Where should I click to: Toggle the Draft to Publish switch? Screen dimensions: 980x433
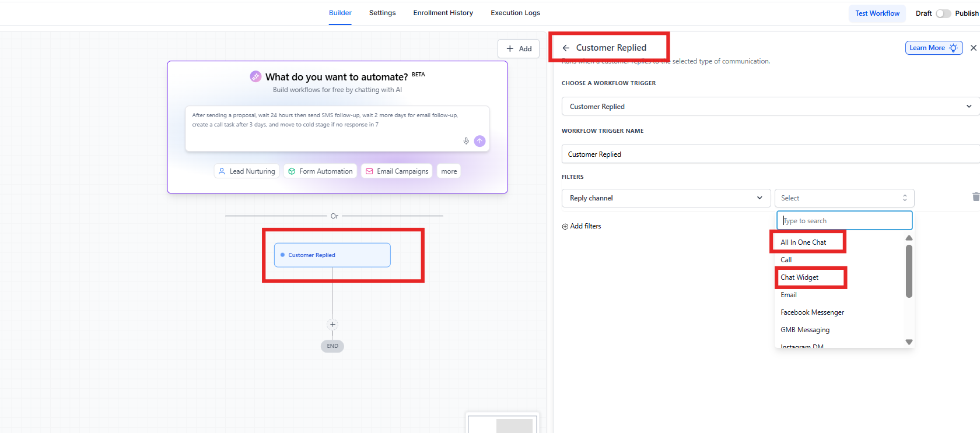coord(943,13)
